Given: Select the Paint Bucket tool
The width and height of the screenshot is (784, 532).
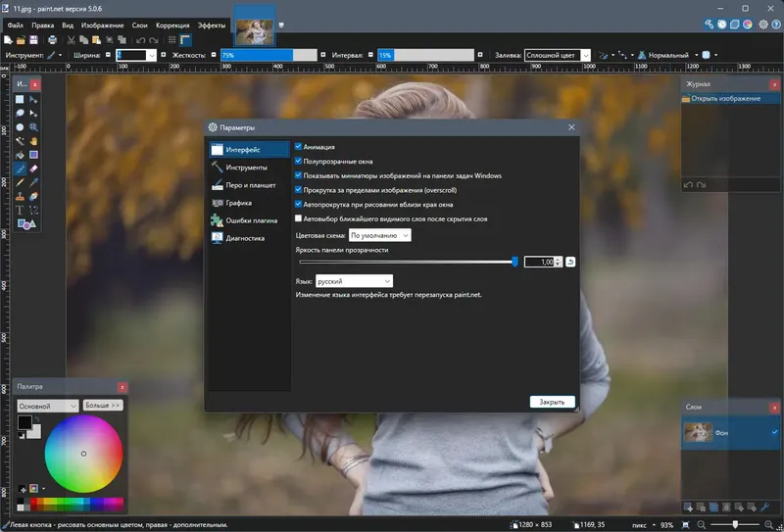Looking at the screenshot, I should 20,155.
